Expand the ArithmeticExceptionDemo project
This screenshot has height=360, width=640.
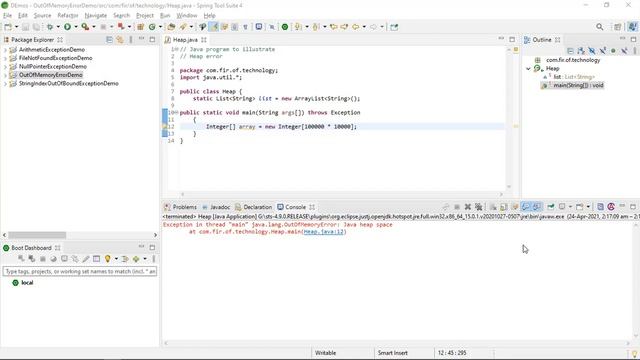tap(5, 50)
